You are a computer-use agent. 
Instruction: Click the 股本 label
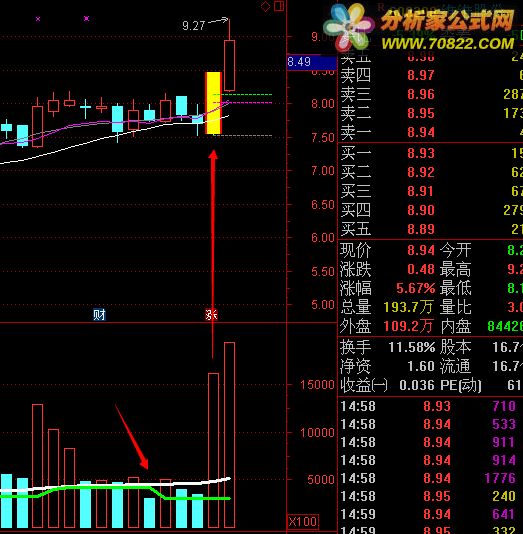click(456, 347)
